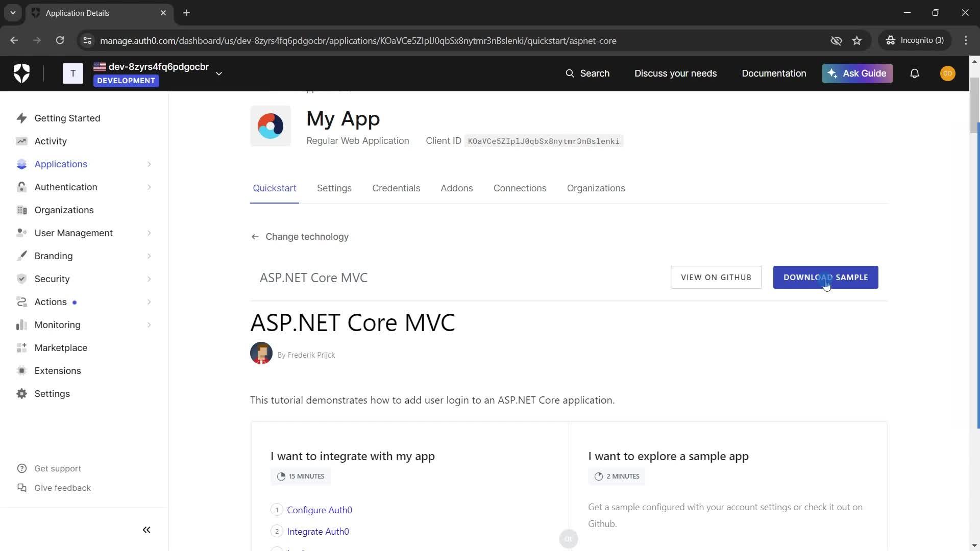
Task: Collapse the sidebar with double chevron
Action: [x=146, y=530]
